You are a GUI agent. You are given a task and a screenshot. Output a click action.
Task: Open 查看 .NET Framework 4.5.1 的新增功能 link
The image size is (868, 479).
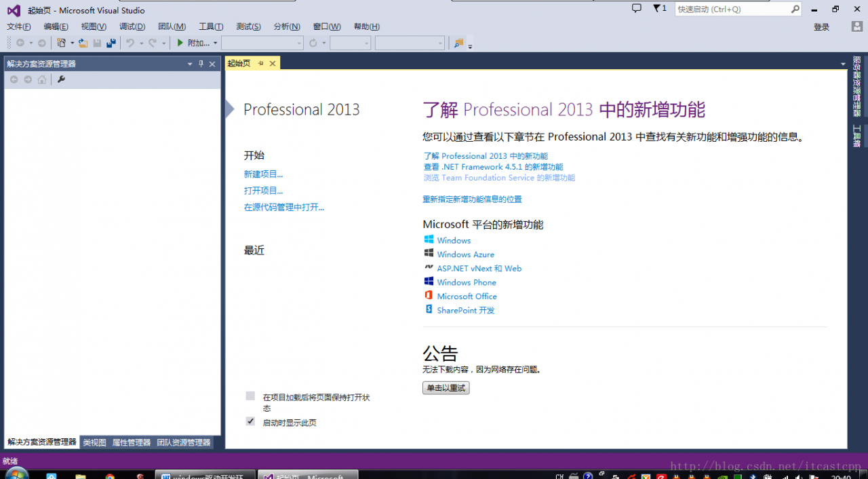click(493, 167)
